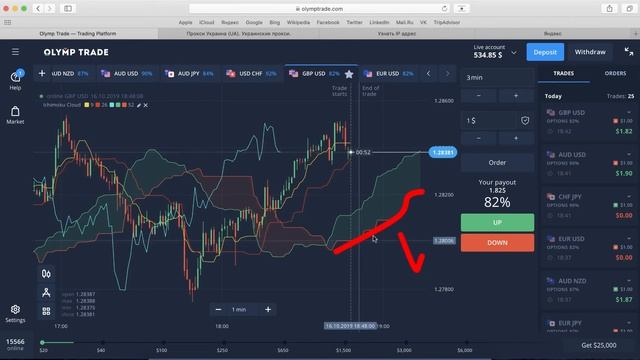640x360 pixels.
Task: Decrease chart timeframe with minus button
Action: 218,309
